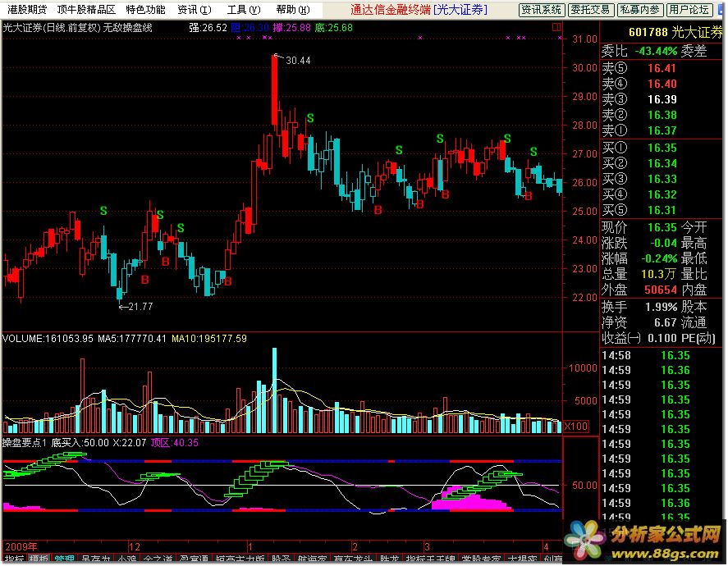Image resolution: width=728 pixels, height=566 pixels.
Task: Click the 21.77 low price label
Action: (140, 306)
